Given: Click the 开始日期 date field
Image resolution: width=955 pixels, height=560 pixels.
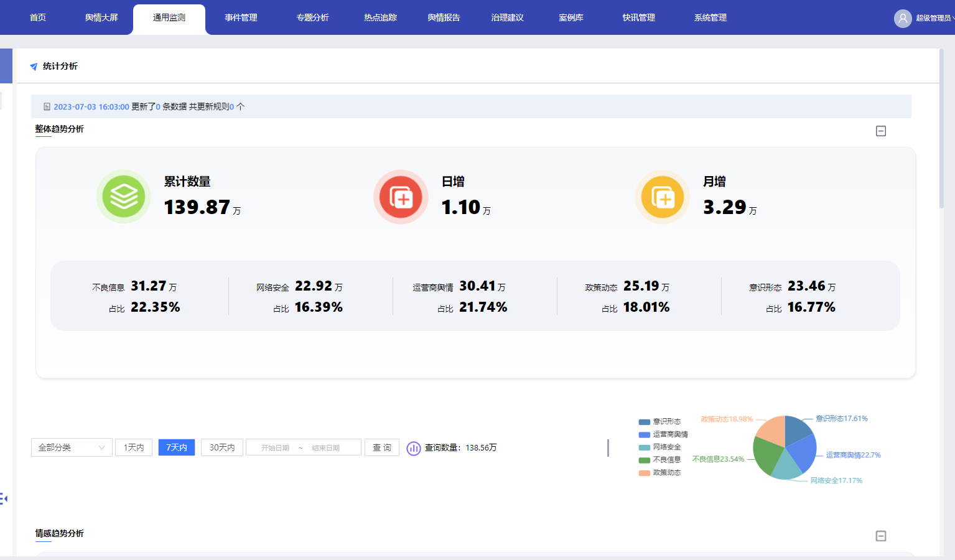Looking at the screenshot, I should pos(275,448).
